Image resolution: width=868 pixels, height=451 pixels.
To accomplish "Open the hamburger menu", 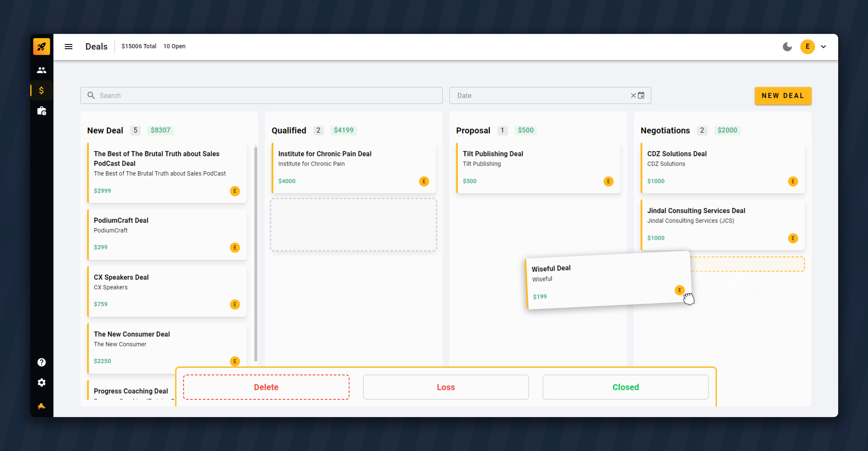I will click(x=68, y=47).
